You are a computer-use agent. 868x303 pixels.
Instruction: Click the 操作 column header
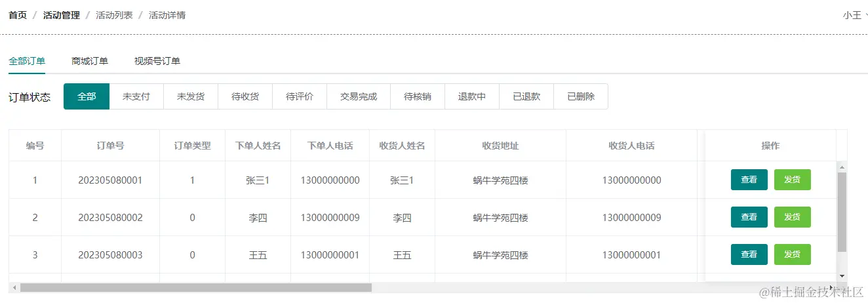(771, 146)
